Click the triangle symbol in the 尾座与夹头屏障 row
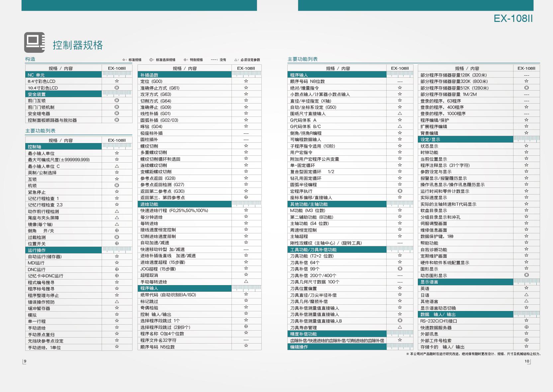The image size is (553, 392). pyautogui.click(x=117, y=218)
